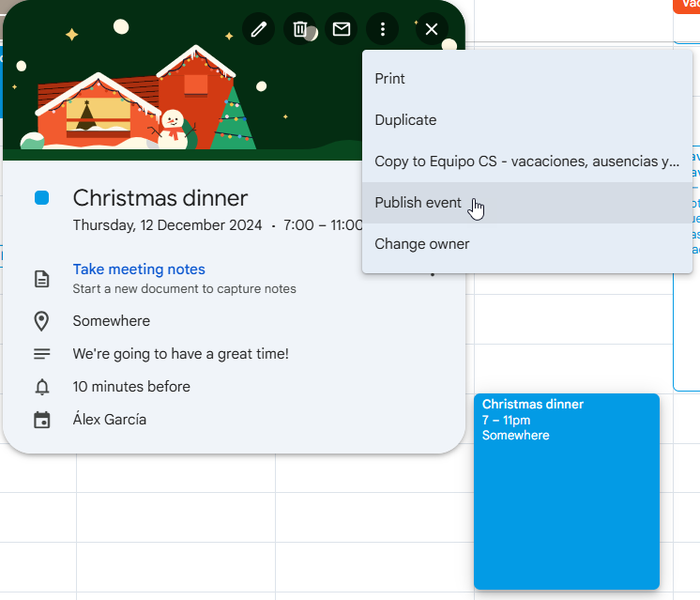Image resolution: width=700 pixels, height=600 pixels.
Task: Click the bell reminder icon
Action: tap(41, 387)
